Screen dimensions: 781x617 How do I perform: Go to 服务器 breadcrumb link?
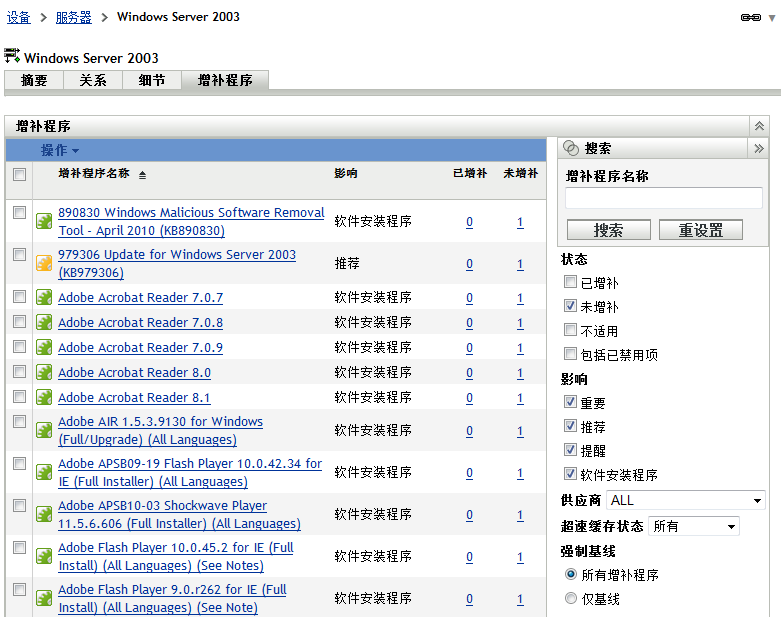click(x=73, y=17)
